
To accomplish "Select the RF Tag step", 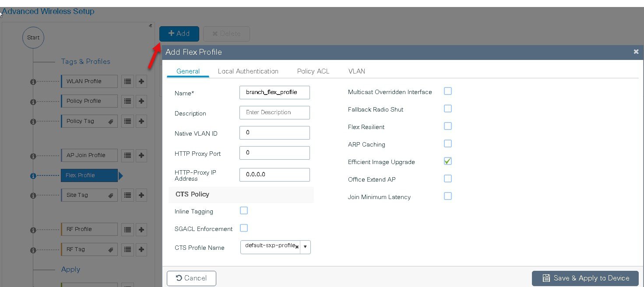I will 89,249.
